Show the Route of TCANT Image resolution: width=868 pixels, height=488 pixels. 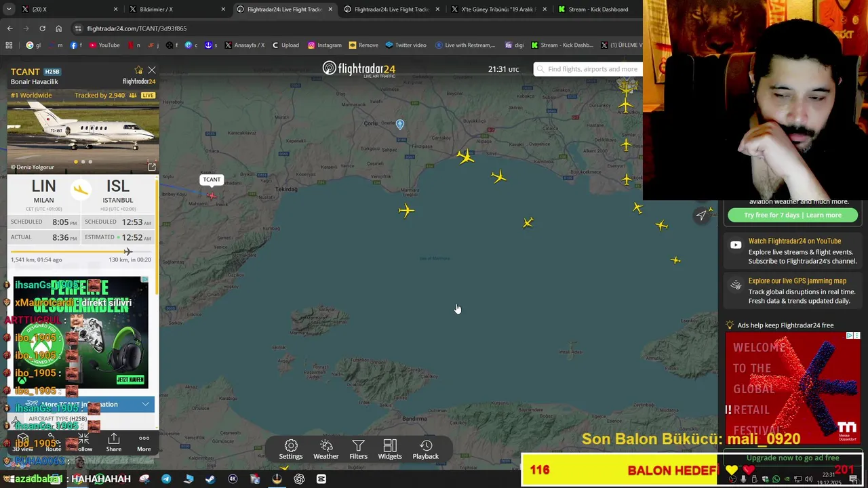pyautogui.click(x=54, y=443)
